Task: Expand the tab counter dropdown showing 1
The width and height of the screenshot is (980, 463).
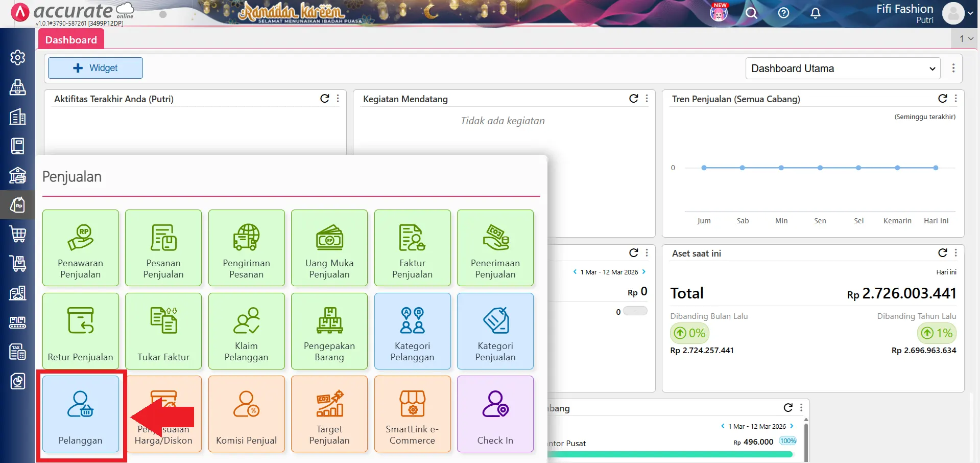Action: click(966, 38)
